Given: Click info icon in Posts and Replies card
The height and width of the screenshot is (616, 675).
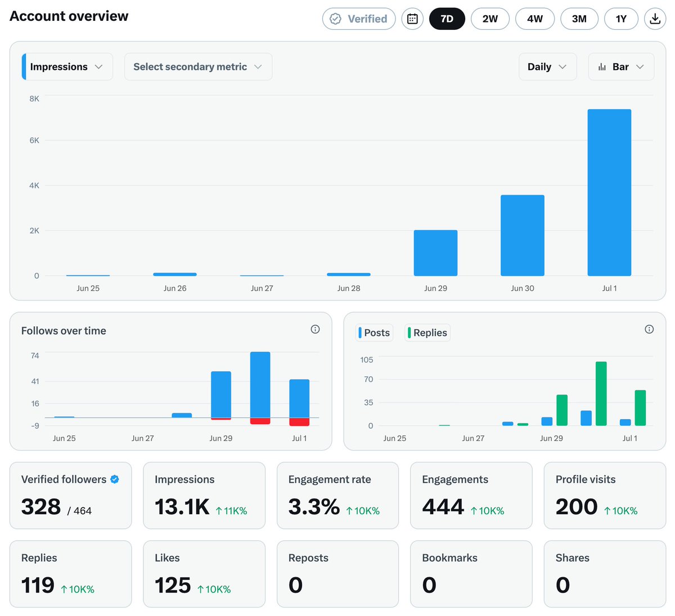Looking at the screenshot, I should click(x=649, y=329).
